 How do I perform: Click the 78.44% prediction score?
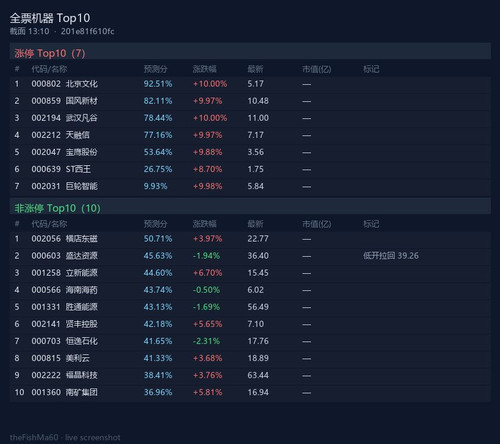(158, 118)
